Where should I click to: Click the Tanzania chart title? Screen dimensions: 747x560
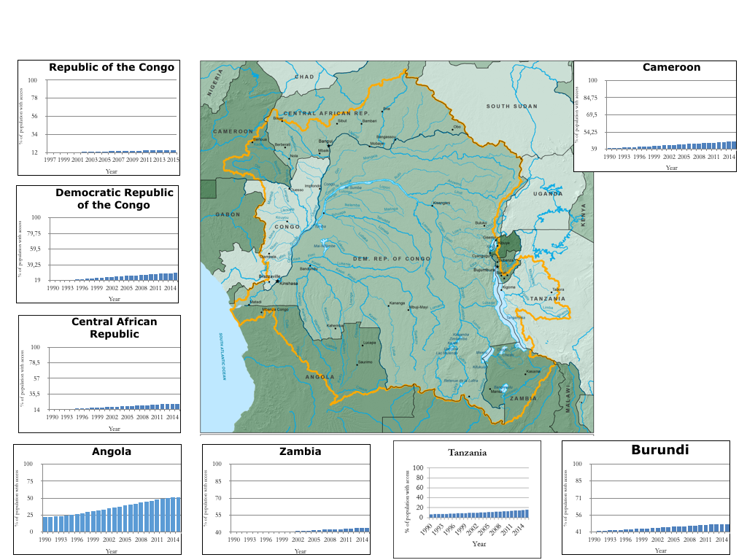tap(467, 452)
